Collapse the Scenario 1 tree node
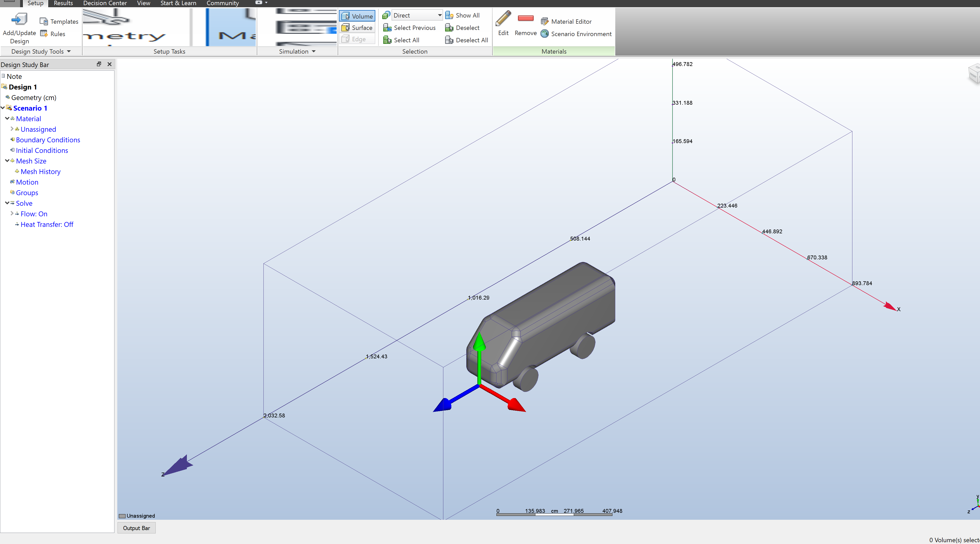980x544 pixels. point(3,108)
